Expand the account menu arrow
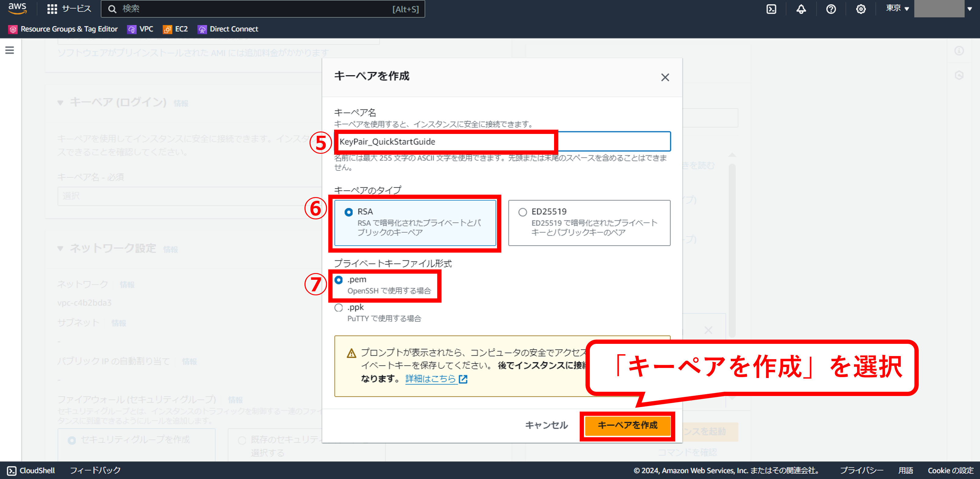980x479 pixels. click(970, 9)
